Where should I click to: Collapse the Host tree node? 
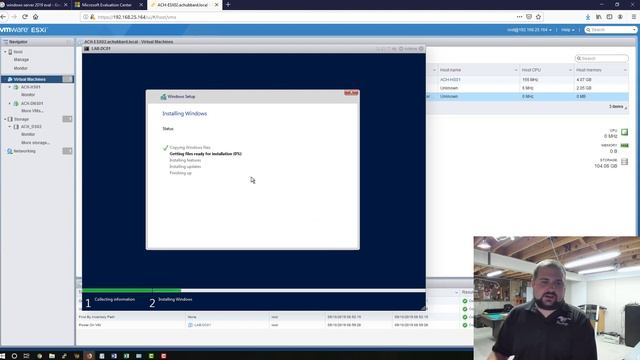point(5,52)
